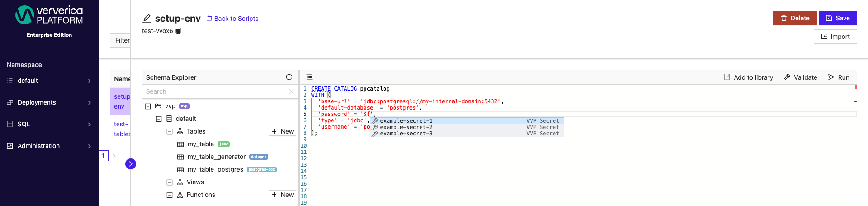Click the 'base-url' line in the editor
The image size is (868, 206).
pos(411,101)
